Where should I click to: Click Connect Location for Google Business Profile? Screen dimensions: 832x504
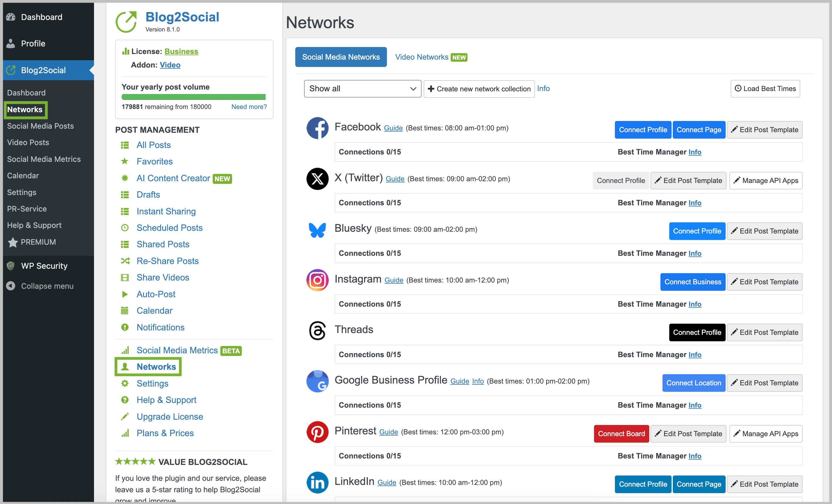pyautogui.click(x=694, y=383)
